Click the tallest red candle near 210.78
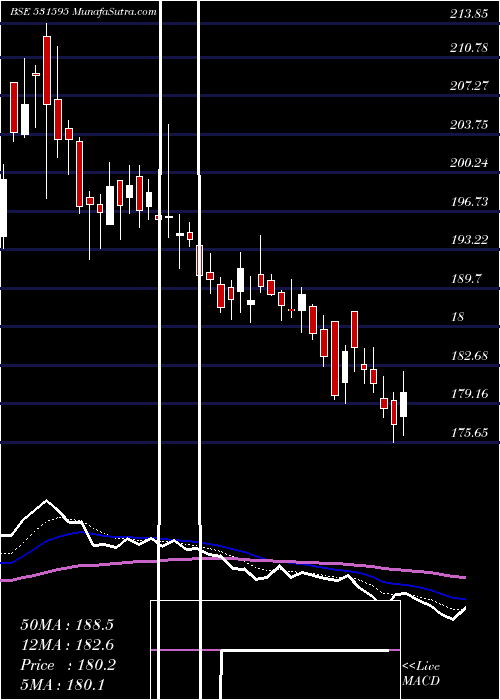This screenshot has height=700, width=500. (47, 71)
